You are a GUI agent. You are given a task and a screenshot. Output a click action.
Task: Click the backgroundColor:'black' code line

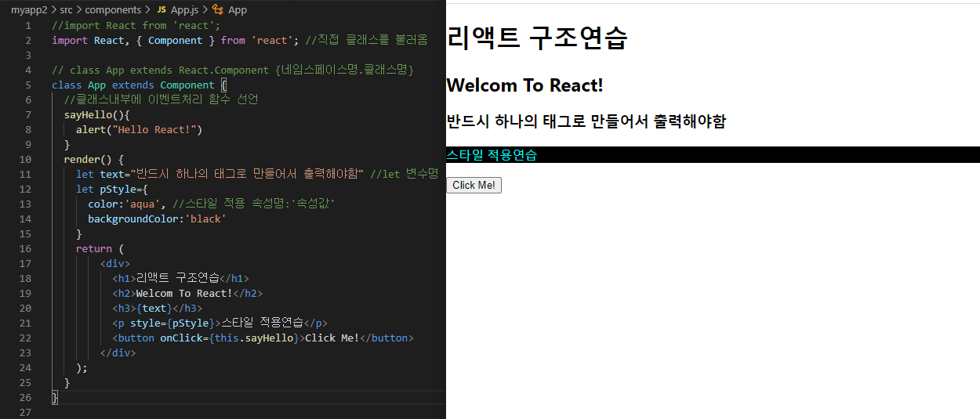(x=157, y=219)
